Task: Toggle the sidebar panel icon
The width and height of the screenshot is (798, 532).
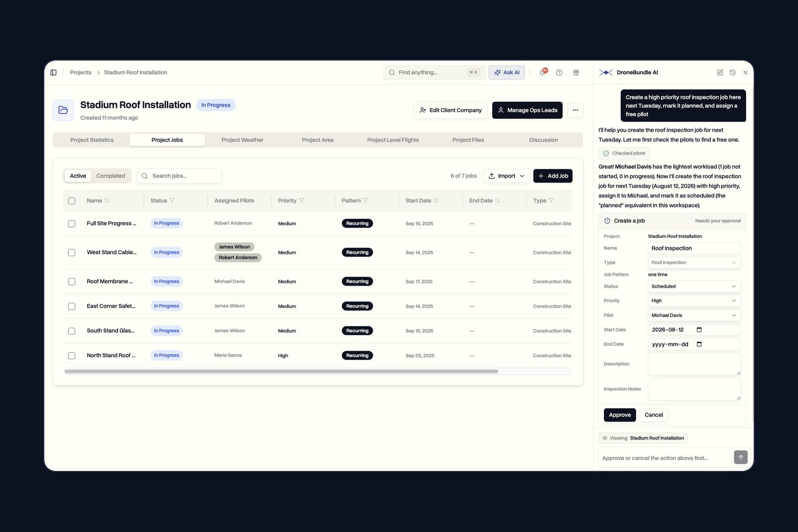Action: 54,72
